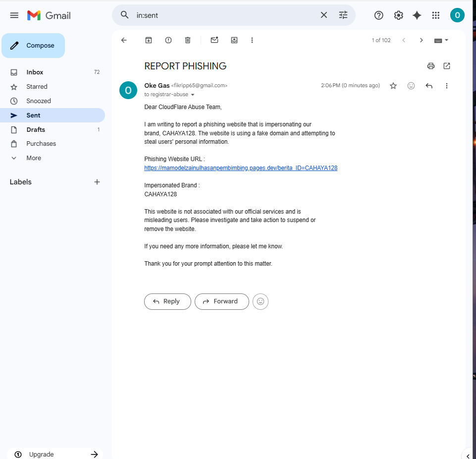Report this message as spam
The image size is (476, 459).
tap(168, 40)
